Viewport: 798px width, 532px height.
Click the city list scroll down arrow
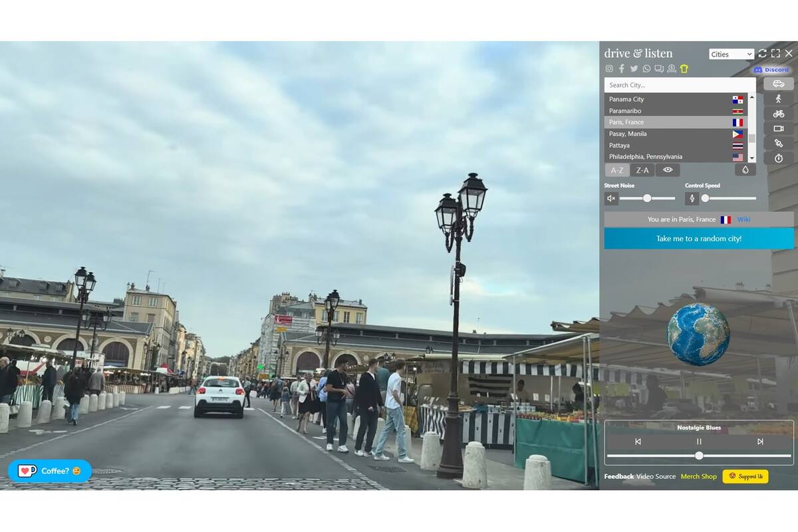[x=752, y=158]
